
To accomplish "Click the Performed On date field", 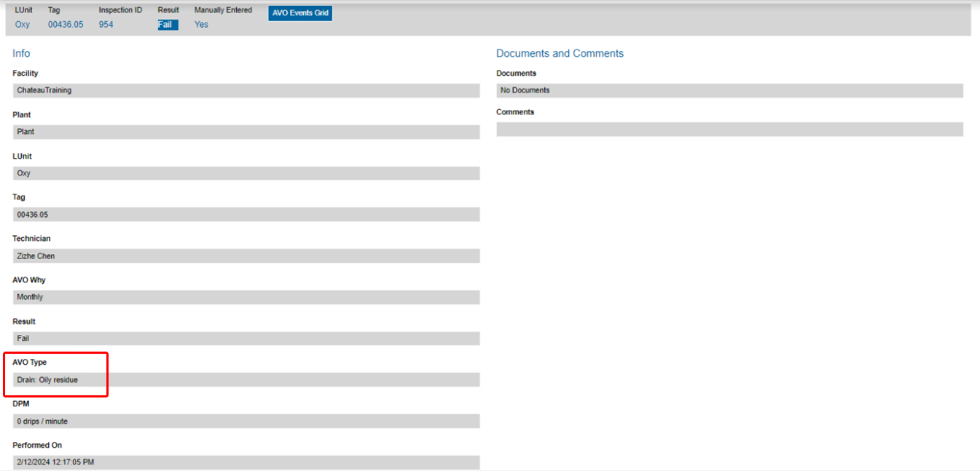I will (246, 462).
